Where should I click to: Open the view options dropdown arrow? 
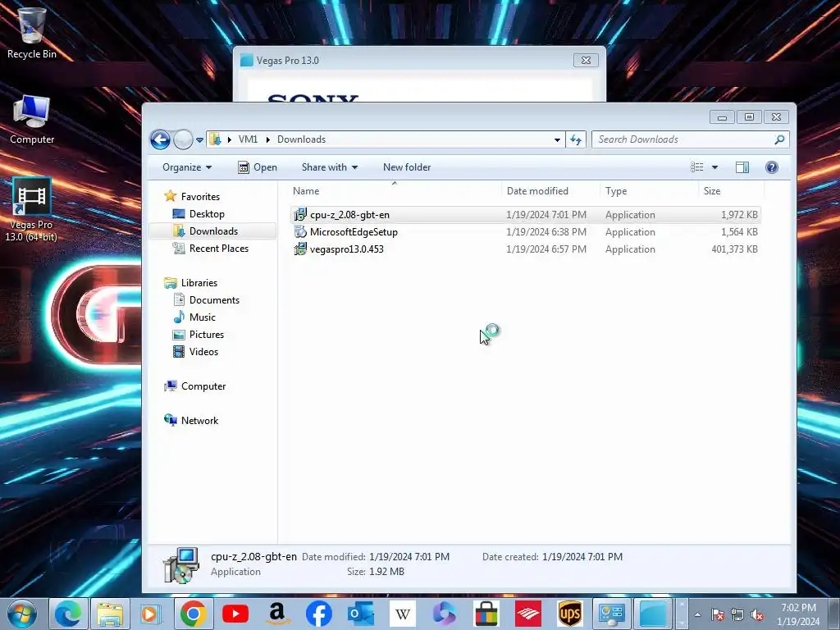(x=714, y=167)
